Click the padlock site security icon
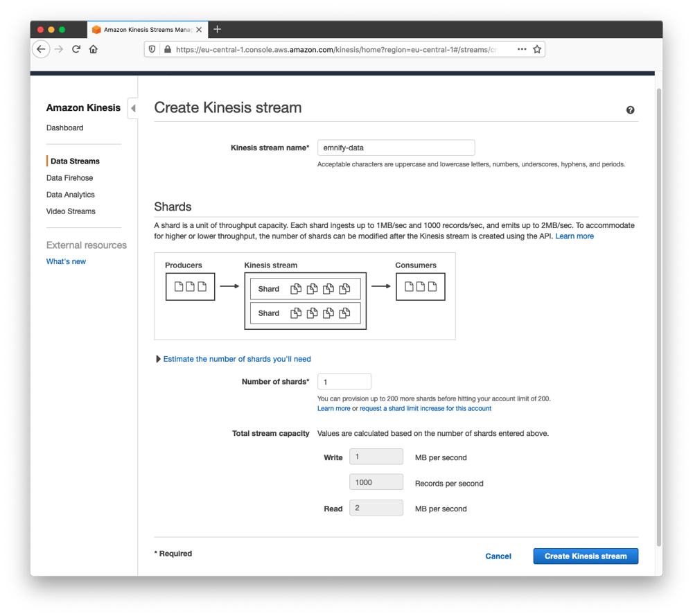693x616 pixels. tap(168, 49)
